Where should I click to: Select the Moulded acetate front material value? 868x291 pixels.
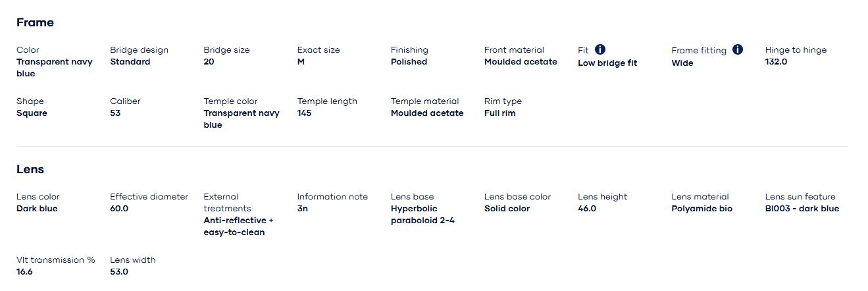[521, 62]
